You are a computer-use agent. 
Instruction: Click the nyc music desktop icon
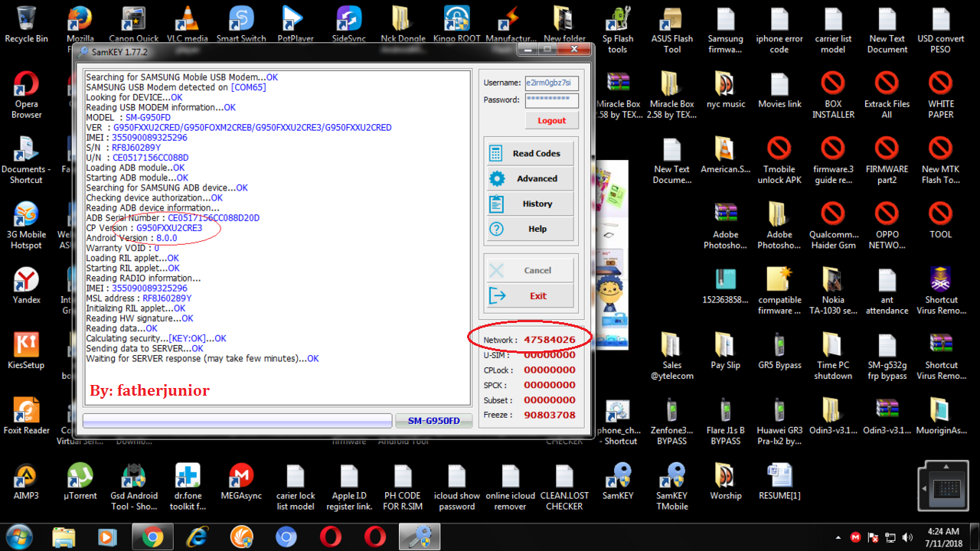click(725, 90)
